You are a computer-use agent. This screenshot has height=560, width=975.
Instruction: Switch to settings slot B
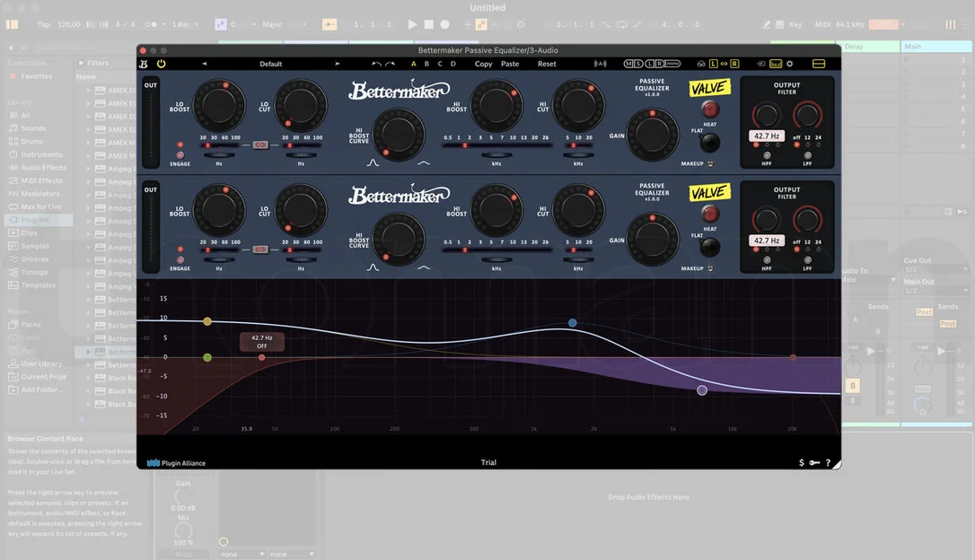(426, 64)
